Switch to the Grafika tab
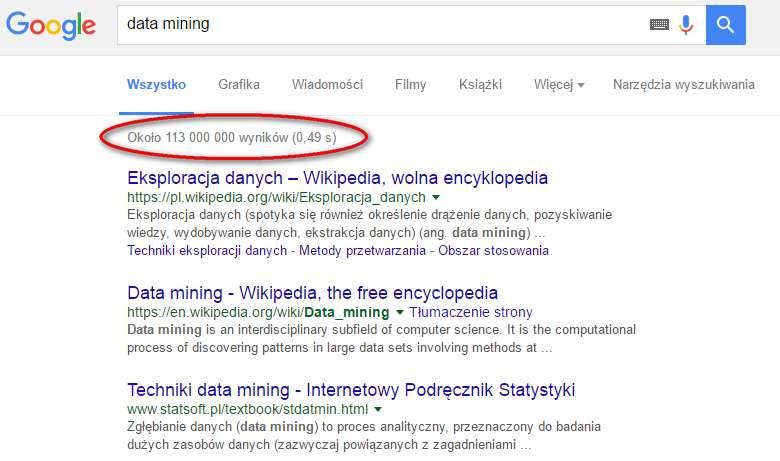Screen dimensions: 780x461 tap(239, 85)
